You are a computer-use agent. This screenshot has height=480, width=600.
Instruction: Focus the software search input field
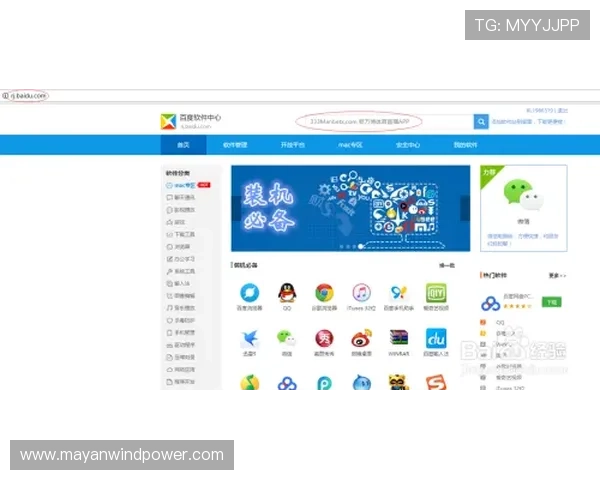coord(385,122)
